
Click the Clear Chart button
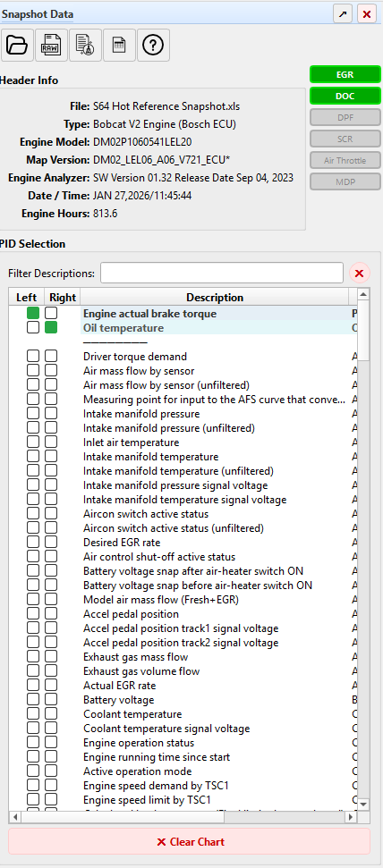(189, 842)
